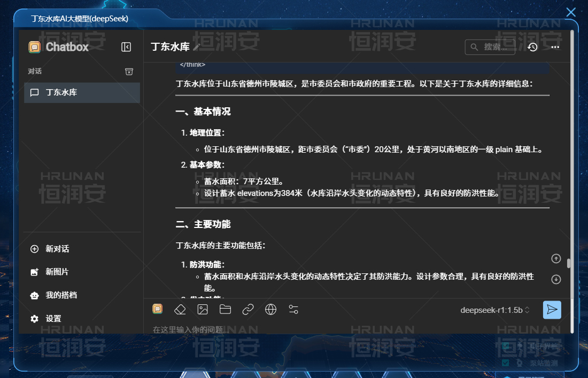Click the 对话 section label in sidebar
This screenshot has height=378, width=588.
tap(35, 71)
